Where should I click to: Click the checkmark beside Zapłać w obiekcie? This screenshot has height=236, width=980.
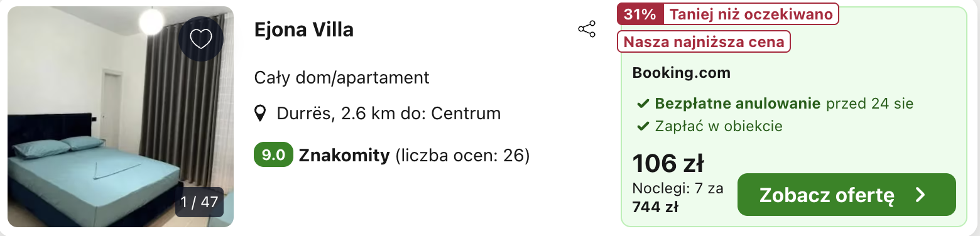click(x=643, y=126)
